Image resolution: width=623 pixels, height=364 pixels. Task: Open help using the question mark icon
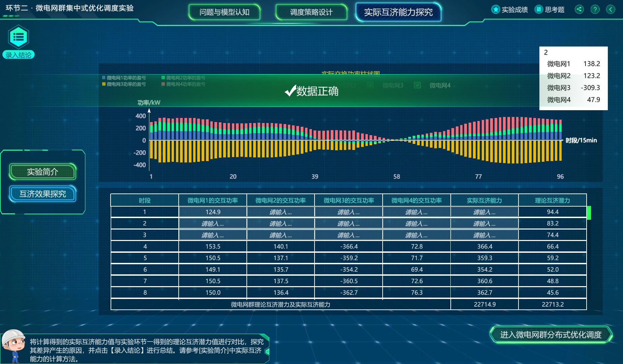click(594, 9)
